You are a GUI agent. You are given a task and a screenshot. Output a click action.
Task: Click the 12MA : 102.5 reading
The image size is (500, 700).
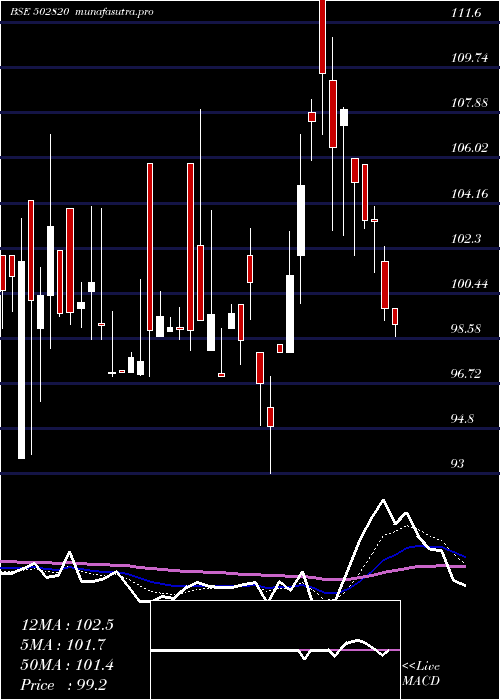pos(67,625)
